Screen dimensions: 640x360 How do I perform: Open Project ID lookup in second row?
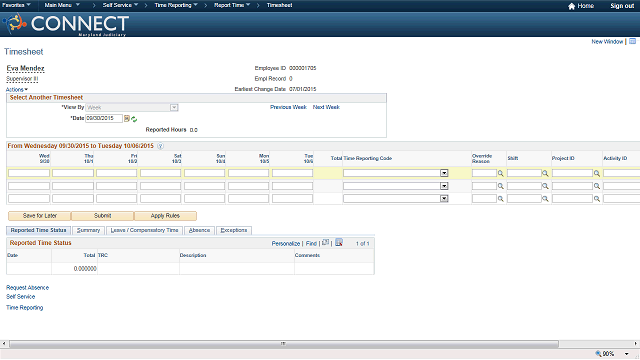coord(597,186)
